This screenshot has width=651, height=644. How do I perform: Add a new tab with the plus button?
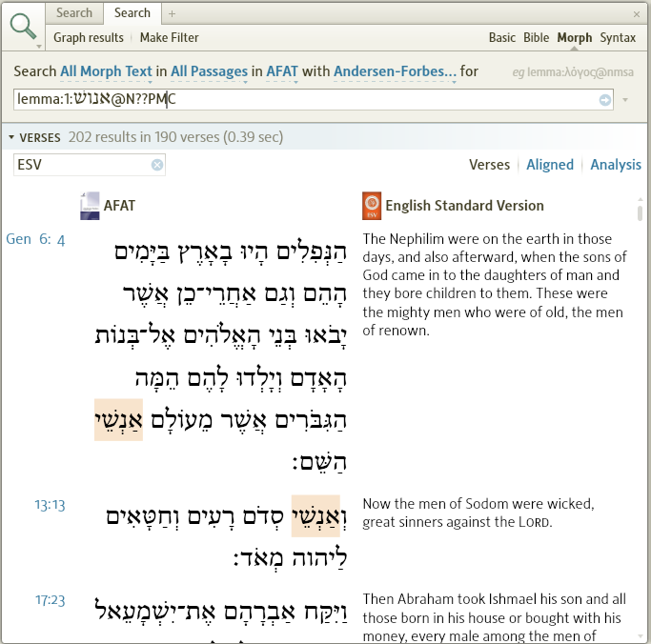(x=172, y=13)
